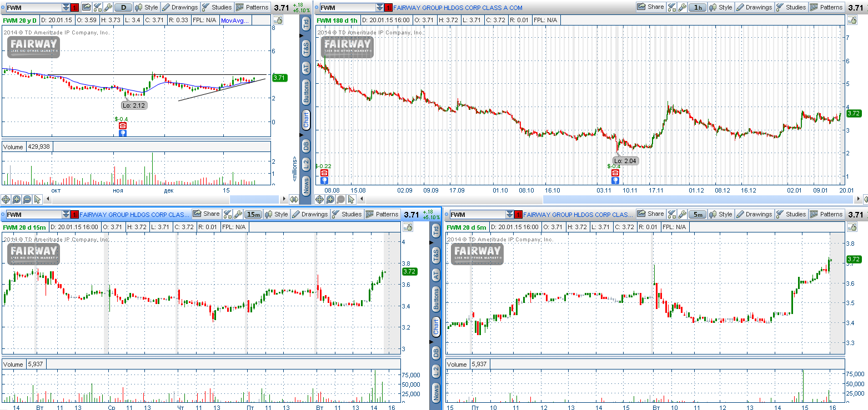Click the Lo: 2.12 bubble on daily chart
Image resolution: width=868 pixels, height=410 pixels.
(135, 105)
